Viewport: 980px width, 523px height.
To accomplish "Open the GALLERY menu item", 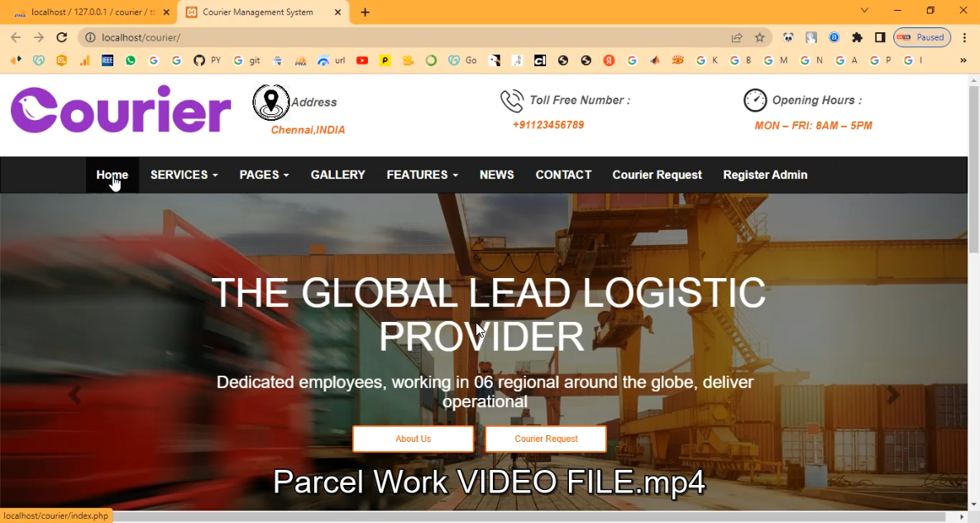I will pyautogui.click(x=337, y=175).
